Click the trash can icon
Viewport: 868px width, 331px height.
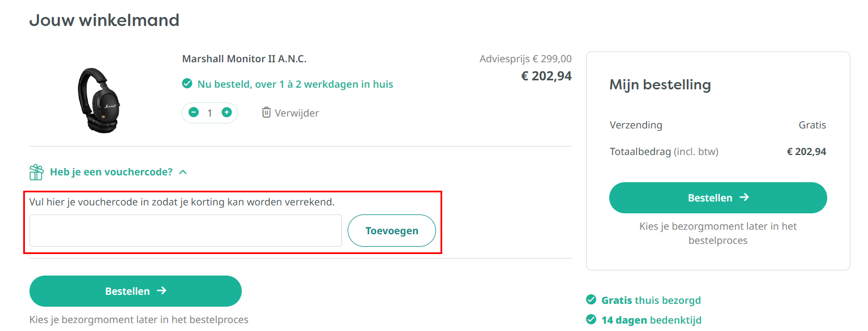pos(266,113)
